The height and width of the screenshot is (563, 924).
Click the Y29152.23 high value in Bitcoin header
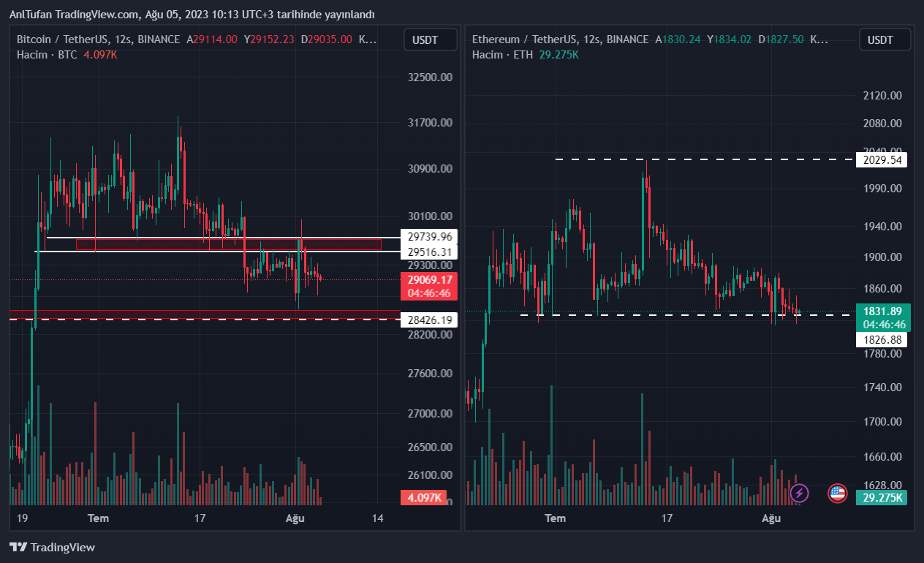(x=269, y=39)
